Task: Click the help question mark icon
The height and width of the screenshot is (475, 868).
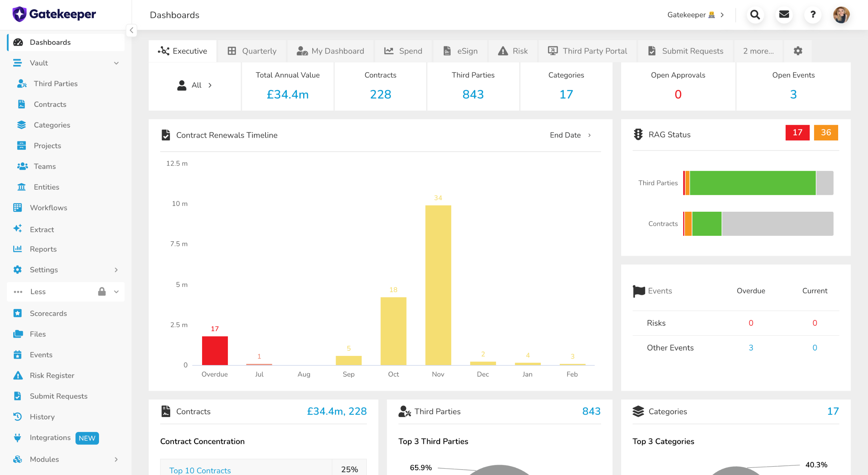Action: tap(813, 15)
